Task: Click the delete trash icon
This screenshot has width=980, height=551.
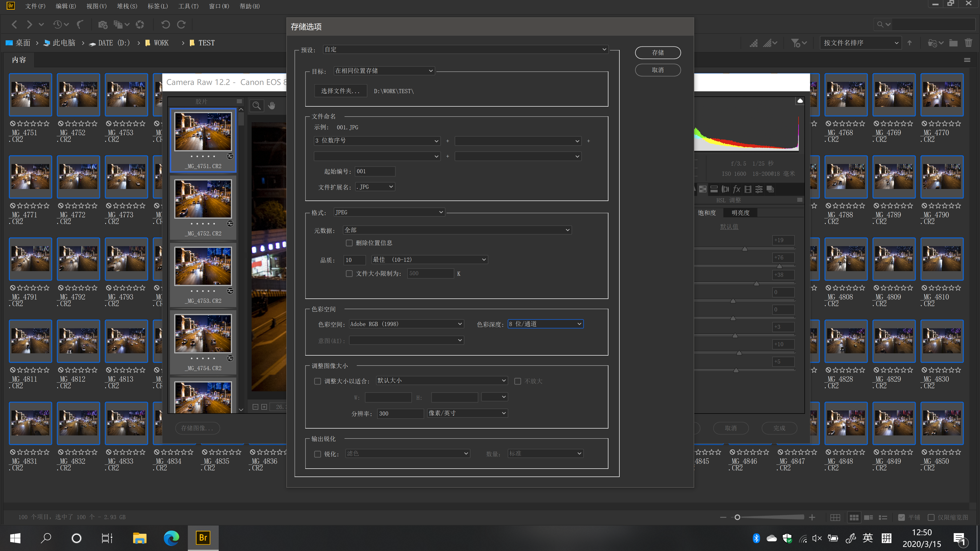Action: (x=968, y=43)
